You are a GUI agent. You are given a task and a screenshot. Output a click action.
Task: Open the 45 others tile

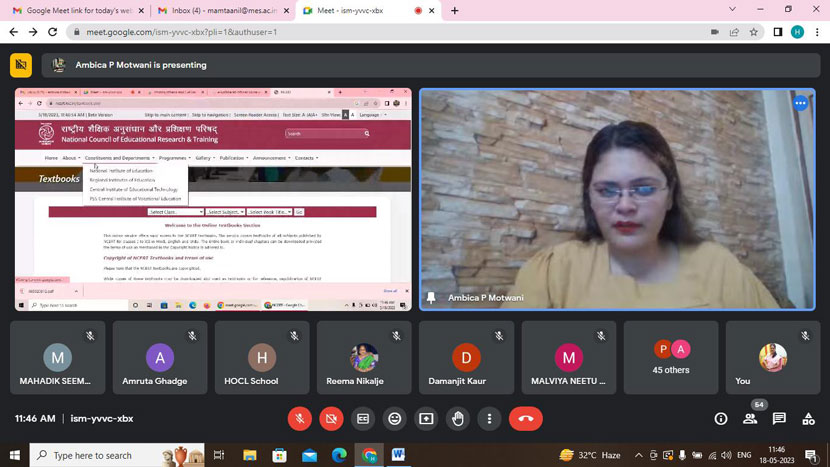(x=671, y=357)
